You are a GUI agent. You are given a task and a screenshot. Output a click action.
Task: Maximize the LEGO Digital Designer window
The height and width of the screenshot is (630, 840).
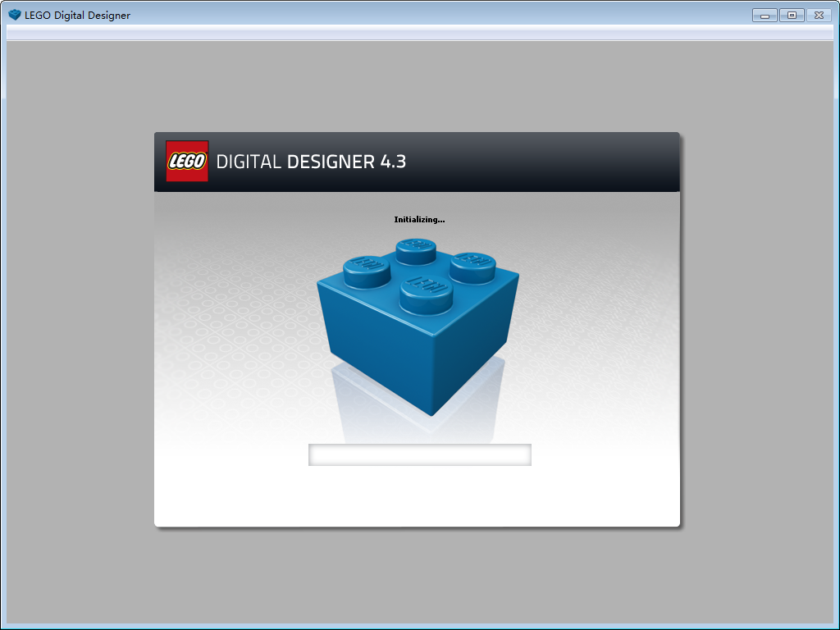click(x=792, y=16)
